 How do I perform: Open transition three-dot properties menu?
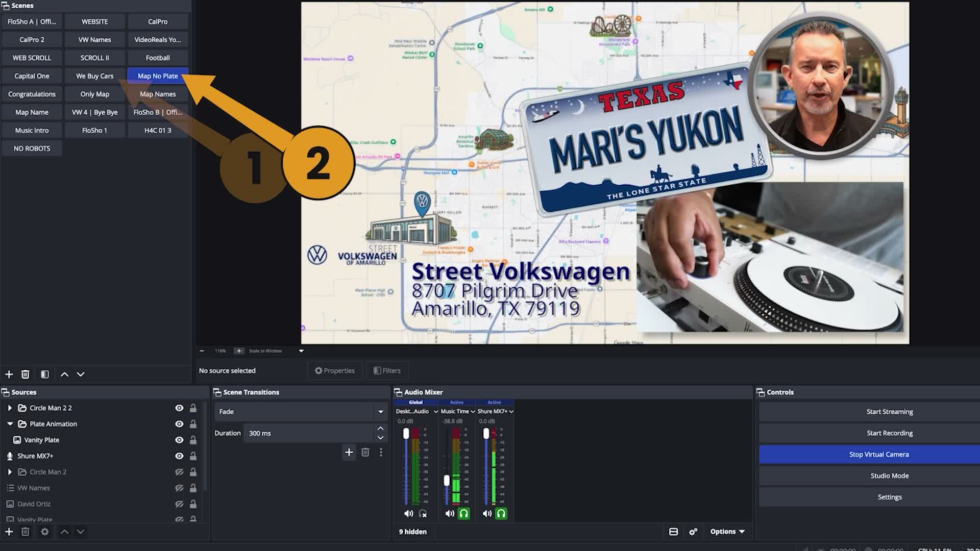(381, 452)
